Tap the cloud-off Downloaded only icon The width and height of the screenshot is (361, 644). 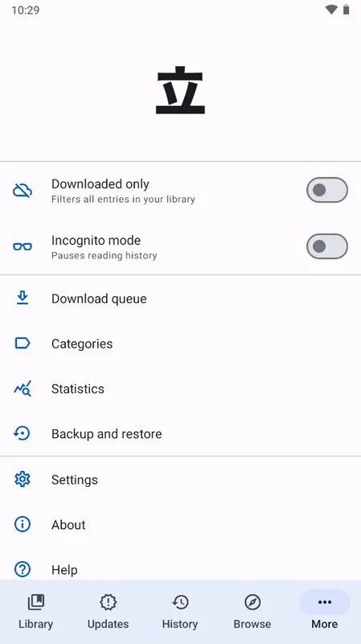23,191
